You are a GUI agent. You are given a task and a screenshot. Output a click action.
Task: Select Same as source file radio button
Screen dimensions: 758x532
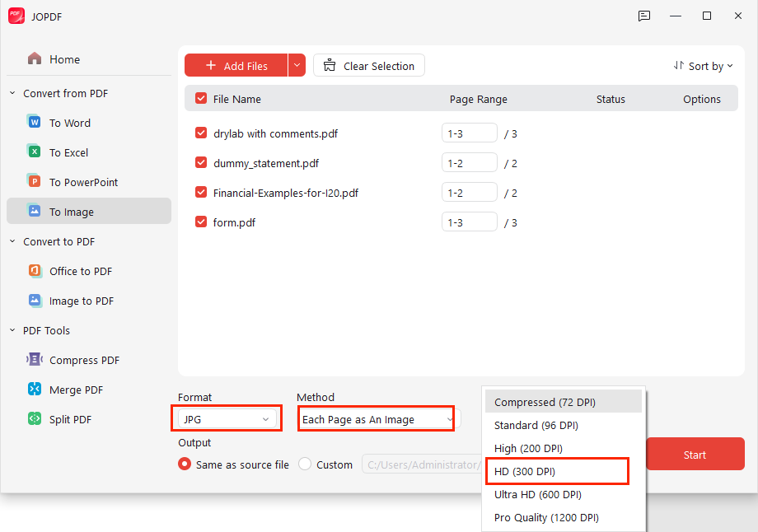pos(185,464)
